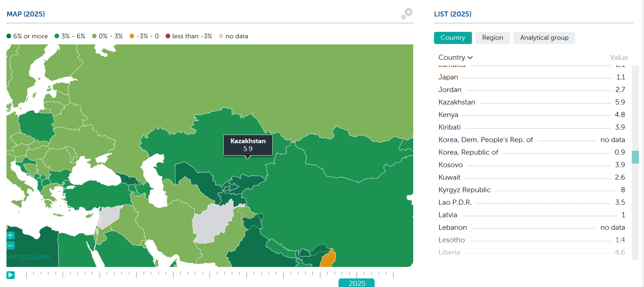The width and height of the screenshot is (644, 287).
Task: Click the Kazakhstan 5.9 map tooltip
Action: 248,145
